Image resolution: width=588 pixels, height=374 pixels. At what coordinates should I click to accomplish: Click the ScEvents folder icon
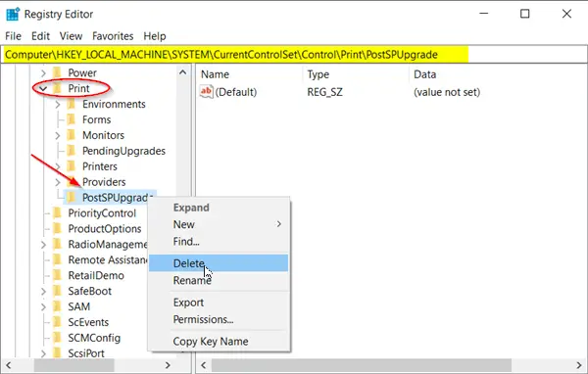(57, 322)
